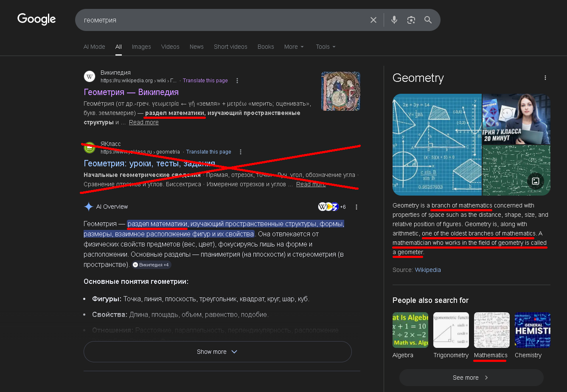Click the Фигуры bullet line
This screenshot has height=392, width=567.
201,299
